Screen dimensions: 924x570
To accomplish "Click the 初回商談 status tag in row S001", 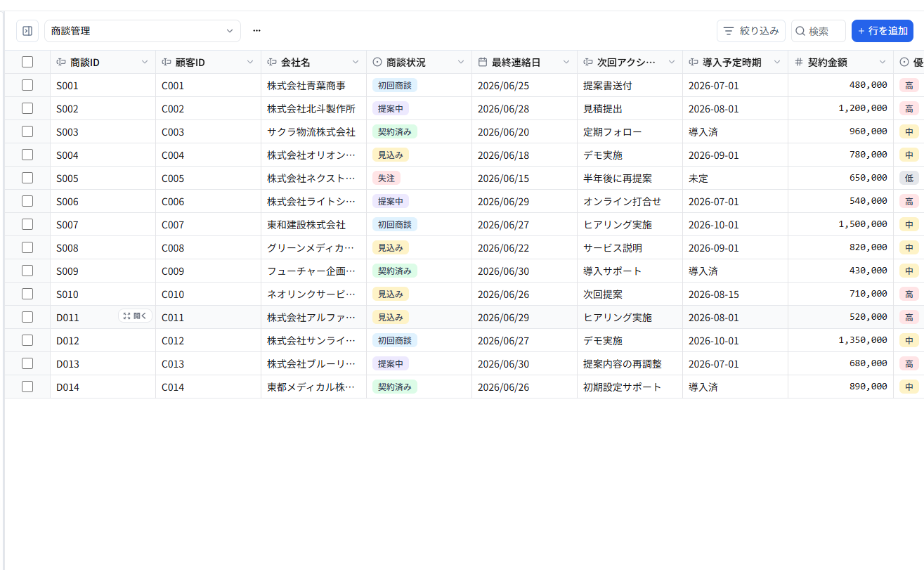I will tap(395, 86).
